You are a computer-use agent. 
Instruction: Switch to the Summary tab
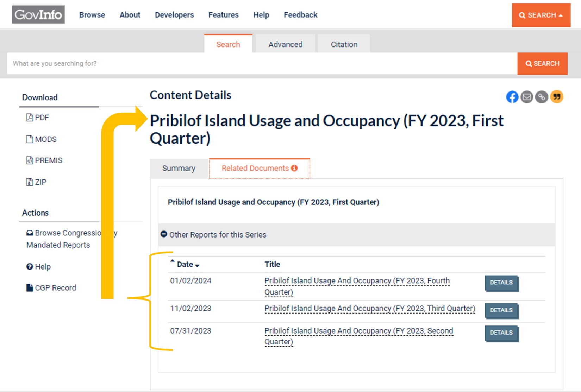[x=179, y=169]
